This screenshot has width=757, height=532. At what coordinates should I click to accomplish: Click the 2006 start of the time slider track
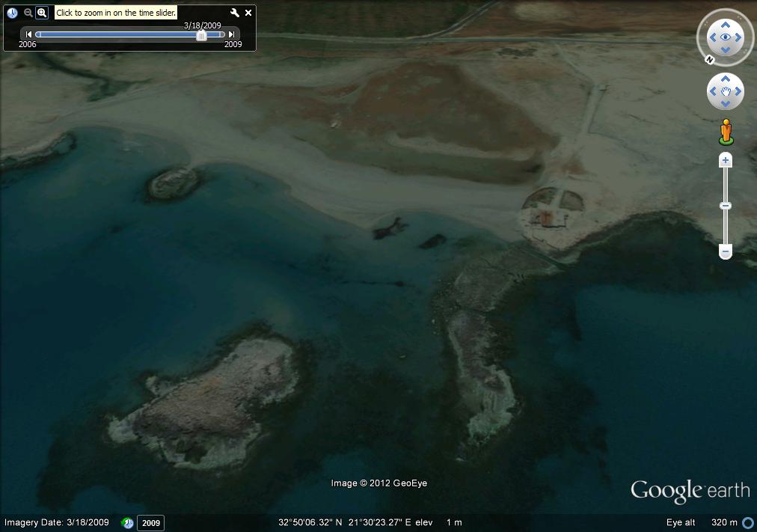pos(38,34)
